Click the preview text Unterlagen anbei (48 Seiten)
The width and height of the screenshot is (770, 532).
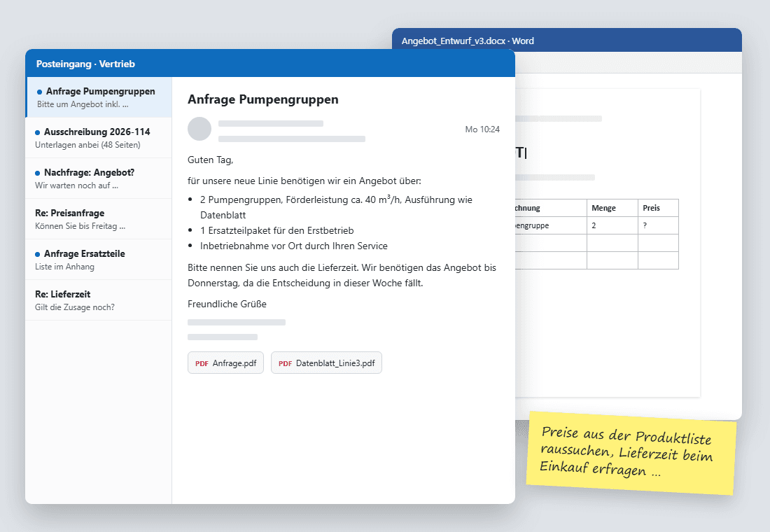(x=87, y=145)
